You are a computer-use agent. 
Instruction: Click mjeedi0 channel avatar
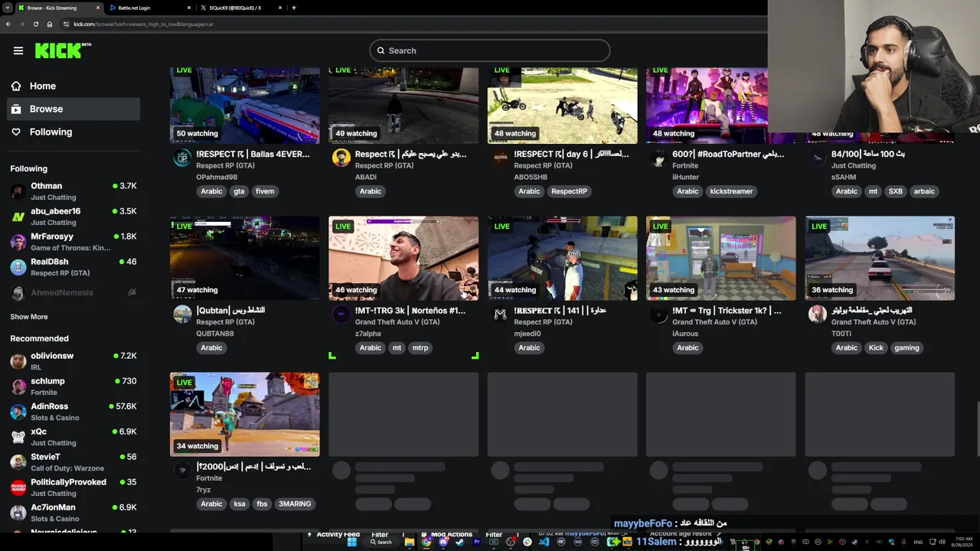(x=500, y=314)
